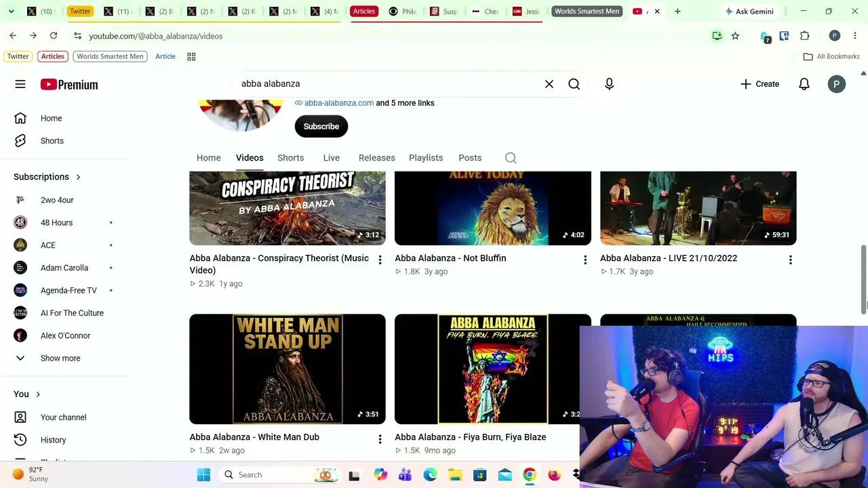Open the Create button
Viewport: 868px width, 488px height.
[x=760, y=84]
